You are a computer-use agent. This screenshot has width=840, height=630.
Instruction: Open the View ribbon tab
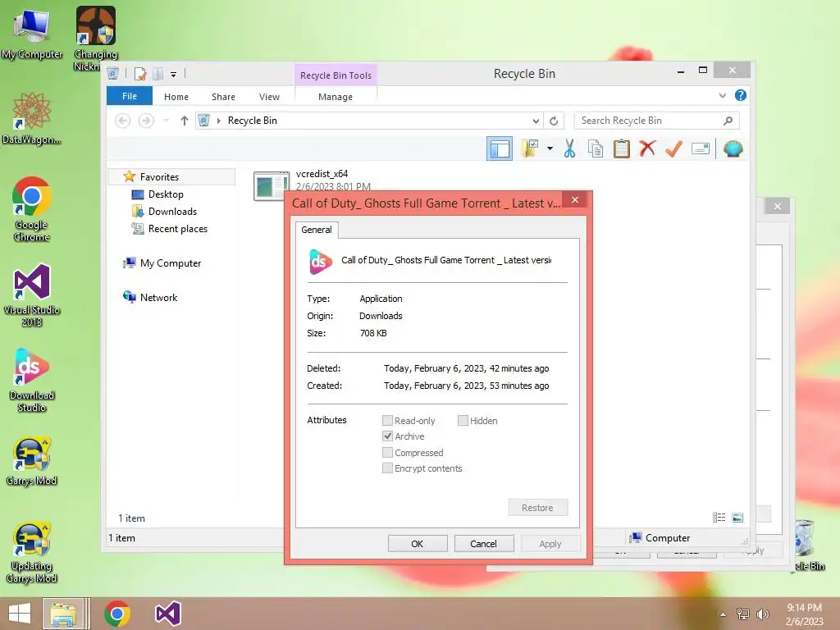[x=269, y=97]
